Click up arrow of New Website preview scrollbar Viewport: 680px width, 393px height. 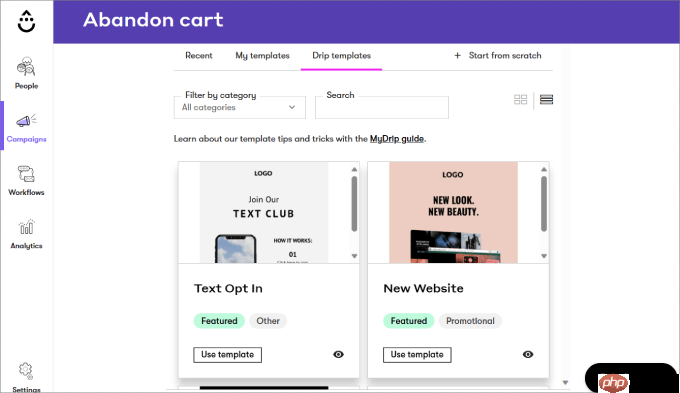click(x=544, y=169)
